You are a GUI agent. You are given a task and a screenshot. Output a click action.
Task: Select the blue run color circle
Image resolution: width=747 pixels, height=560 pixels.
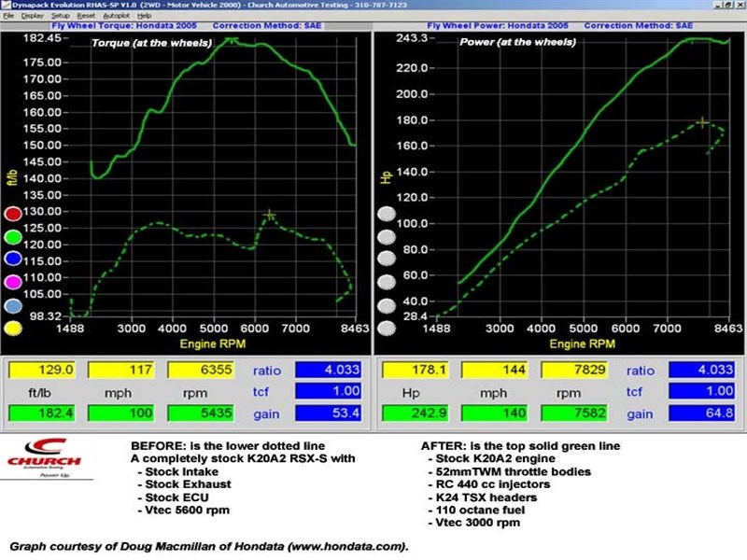[13, 259]
